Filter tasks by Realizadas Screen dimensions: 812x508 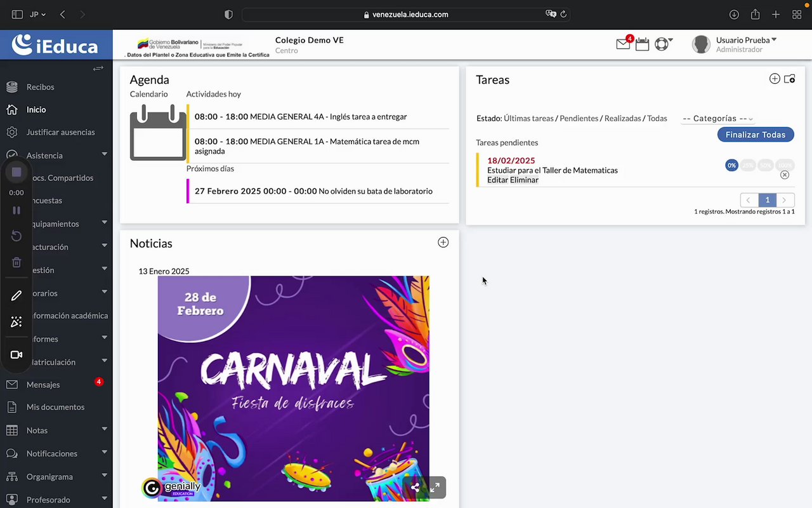click(622, 118)
